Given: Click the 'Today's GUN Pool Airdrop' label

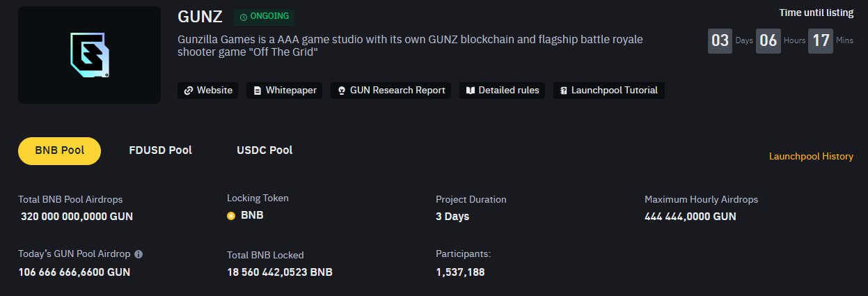Looking at the screenshot, I should [x=74, y=254].
